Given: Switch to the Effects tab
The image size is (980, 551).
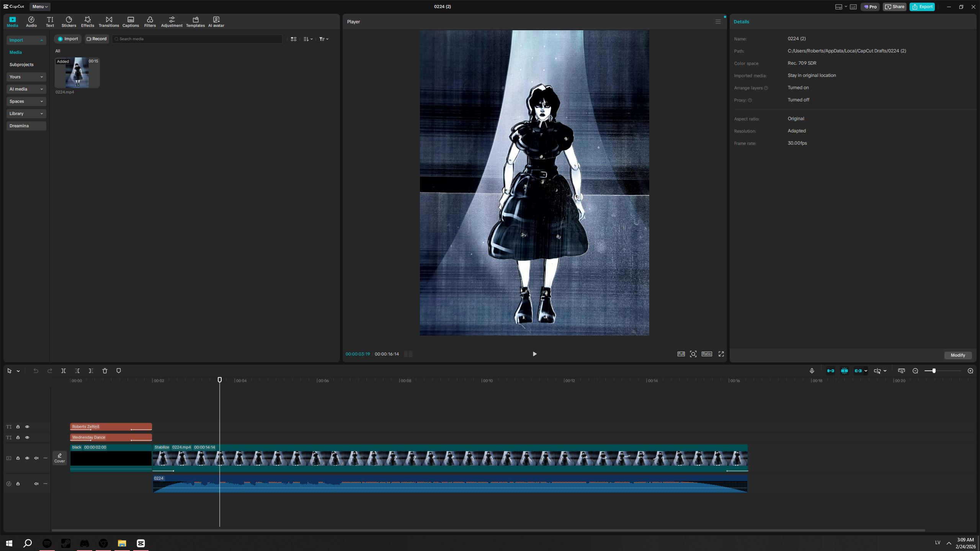Looking at the screenshot, I should coord(87,22).
